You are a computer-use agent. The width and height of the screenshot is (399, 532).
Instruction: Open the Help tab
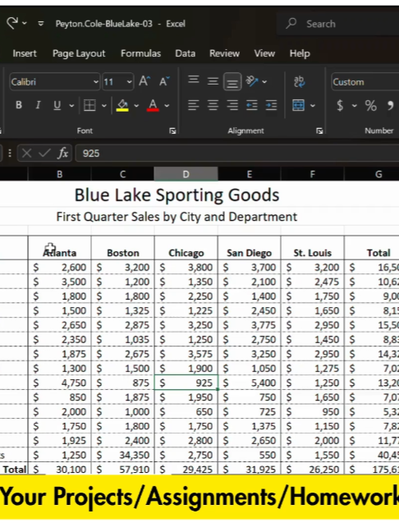point(300,53)
